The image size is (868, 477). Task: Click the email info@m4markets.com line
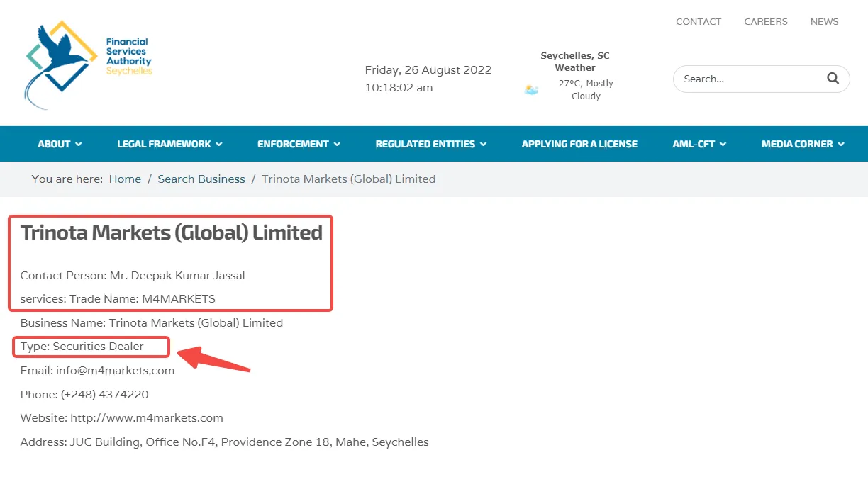(x=97, y=371)
